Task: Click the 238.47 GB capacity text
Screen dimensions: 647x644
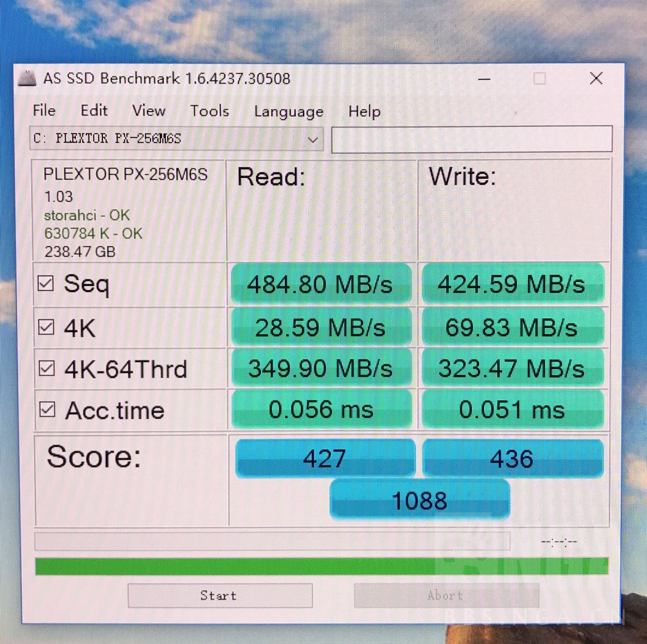Action: (x=80, y=251)
